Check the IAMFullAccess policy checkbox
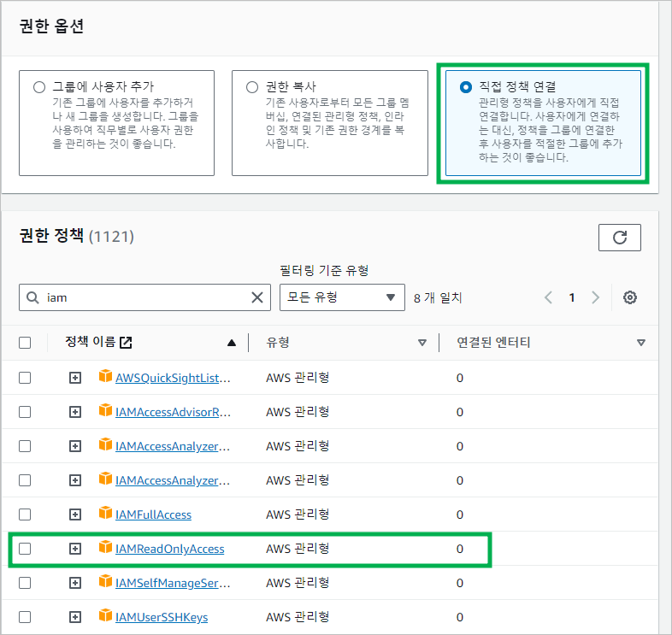 pos(25,514)
